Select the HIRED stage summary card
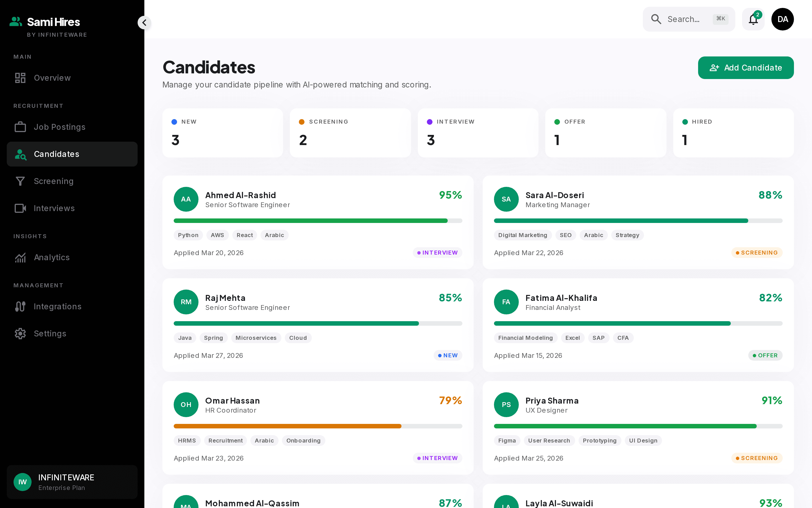 pos(734,133)
